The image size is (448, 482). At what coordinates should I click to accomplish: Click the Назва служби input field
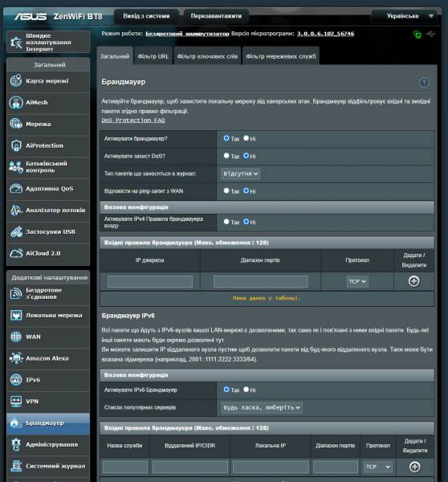pos(125,467)
